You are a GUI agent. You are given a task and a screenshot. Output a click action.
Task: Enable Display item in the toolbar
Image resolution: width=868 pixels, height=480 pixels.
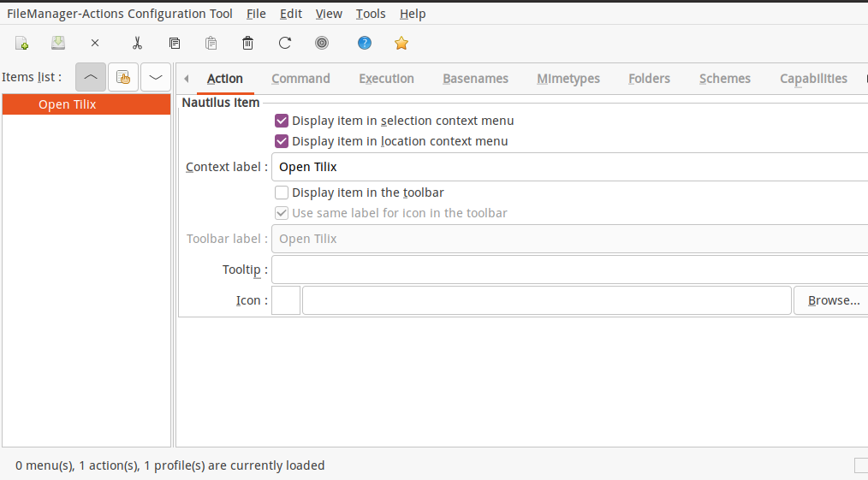tap(282, 193)
